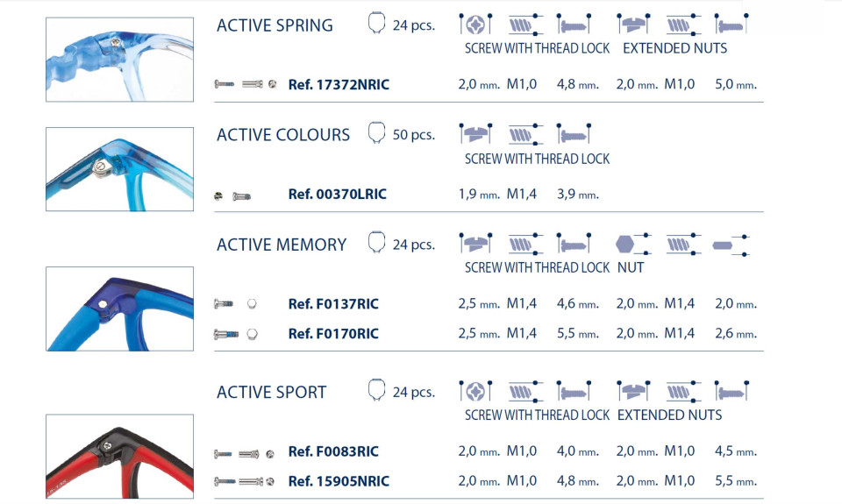Select the Ref. F0083RIC reference
The height and width of the screenshot is (504, 842).
[x=333, y=451]
